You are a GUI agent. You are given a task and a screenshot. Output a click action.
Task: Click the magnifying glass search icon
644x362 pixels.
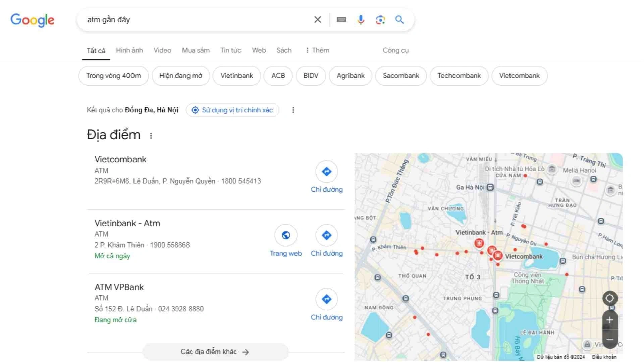pos(399,20)
